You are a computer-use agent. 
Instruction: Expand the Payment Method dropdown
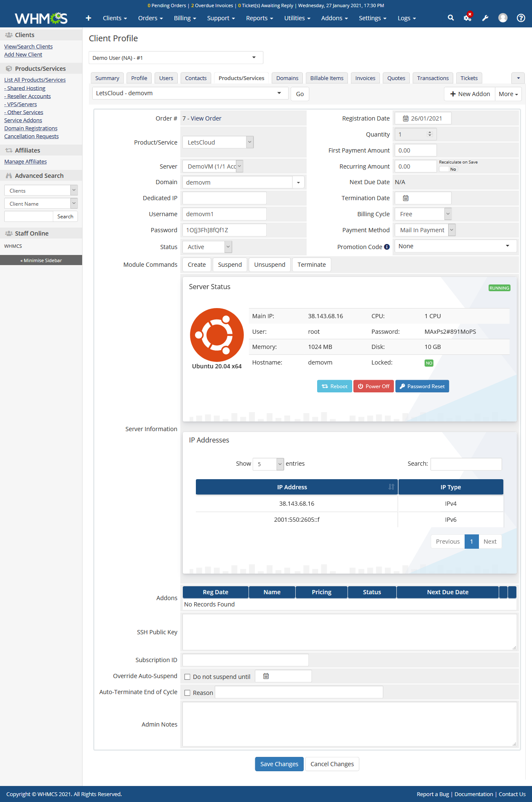click(x=425, y=230)
